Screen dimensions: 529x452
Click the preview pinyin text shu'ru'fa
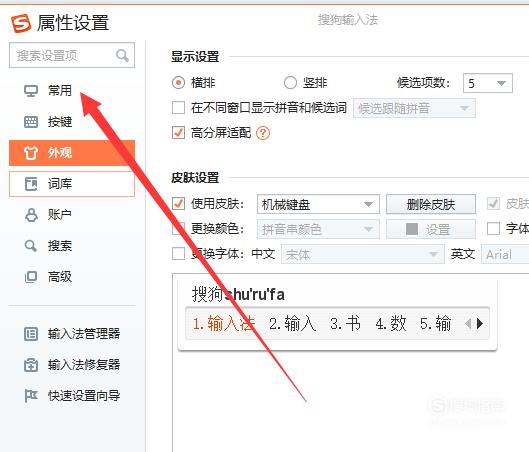click(x=254, y=294)
